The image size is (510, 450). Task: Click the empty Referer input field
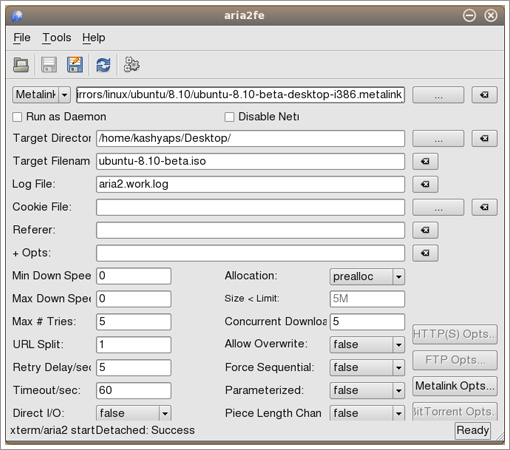250,230
